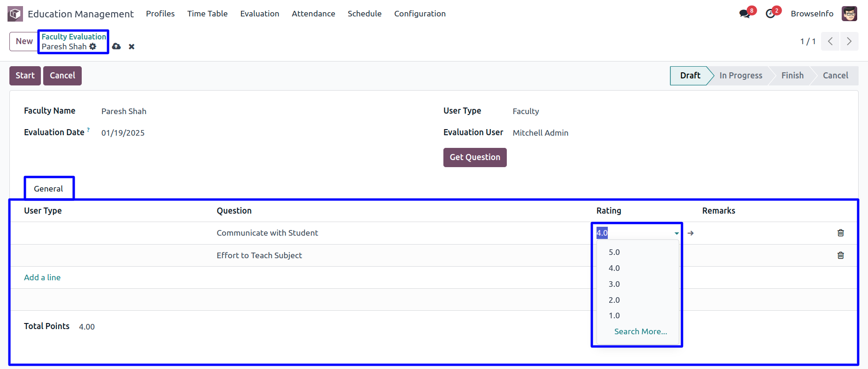Select the Communicate with Student question cell
This screenshot has height=369, width=868.
(x=267, y=233)
